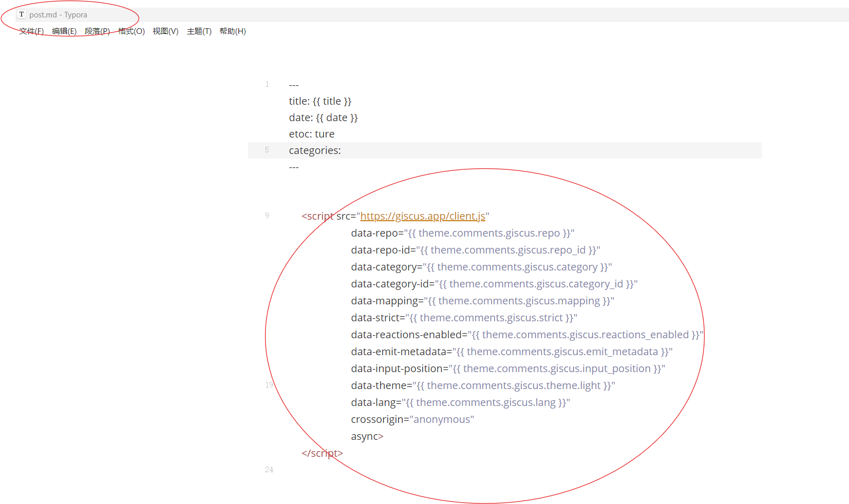Click the opening <script src= tag text
This screenshot has height=504, width=849.
[x=329, y=216]
